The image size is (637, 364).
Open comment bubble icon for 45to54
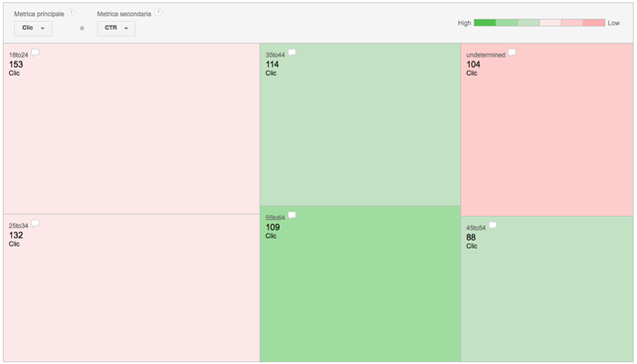(x=493, y=225)
